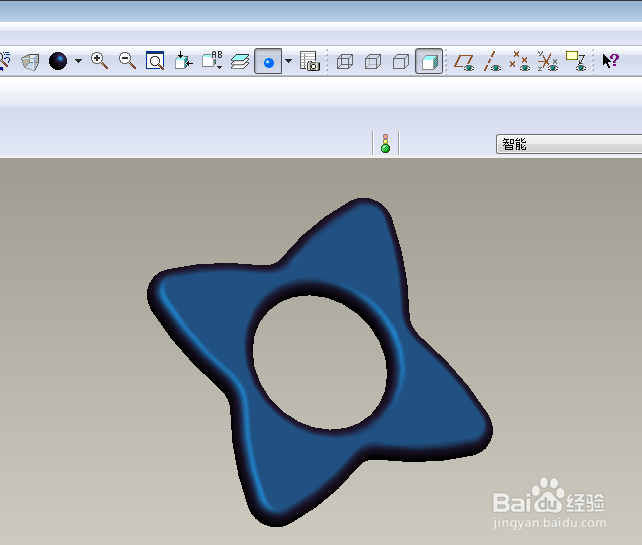Click the traffic light regeneration status
This screenshot has width=642, height=545.
point(385,143)
